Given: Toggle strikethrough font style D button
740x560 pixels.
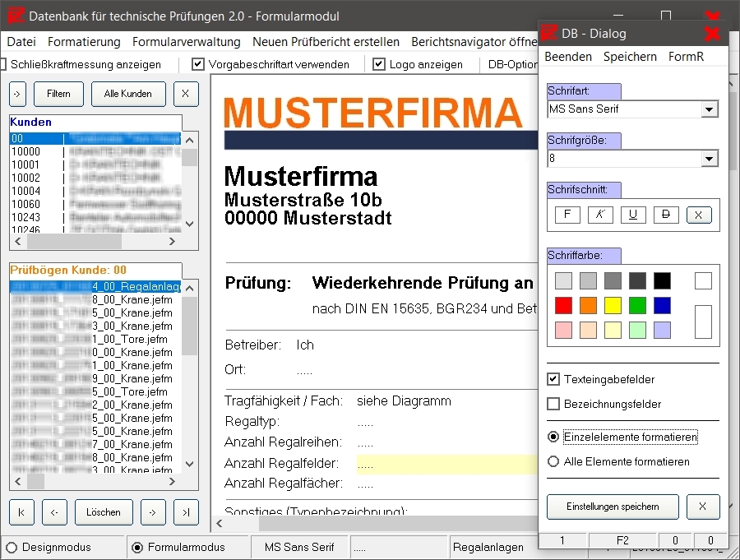Looking at the screenshot, I should (x=666, y=215).
